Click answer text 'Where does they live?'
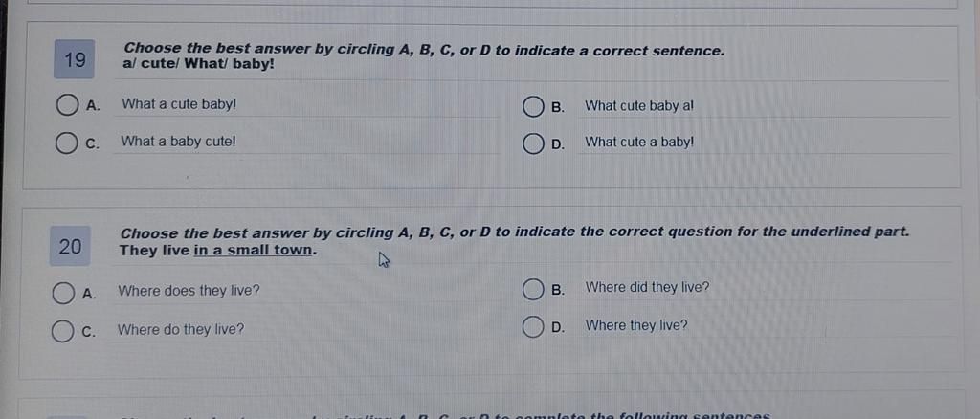The height and width of the screenshot is (419, 980). point(189,291)
